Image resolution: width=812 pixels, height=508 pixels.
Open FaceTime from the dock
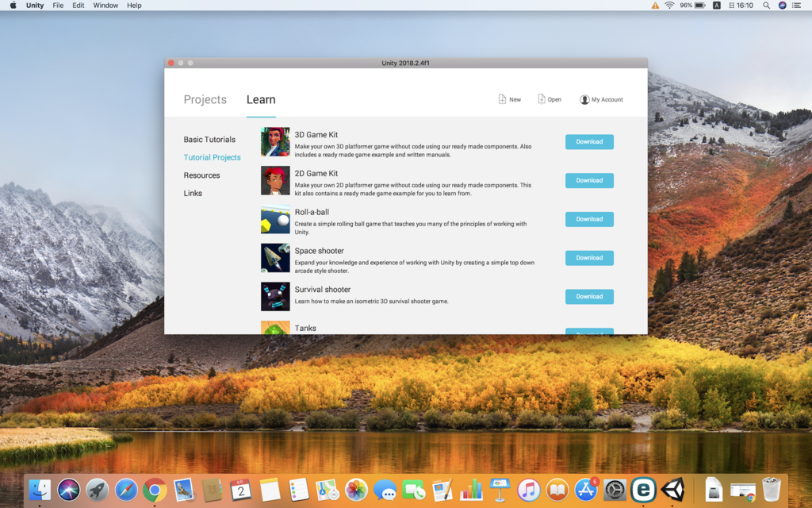coord(414,490)
